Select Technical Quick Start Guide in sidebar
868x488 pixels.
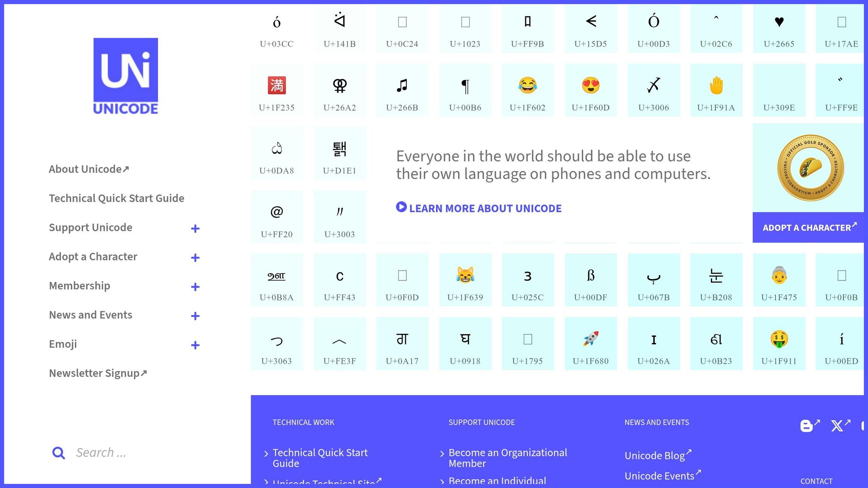coord(117,198)
